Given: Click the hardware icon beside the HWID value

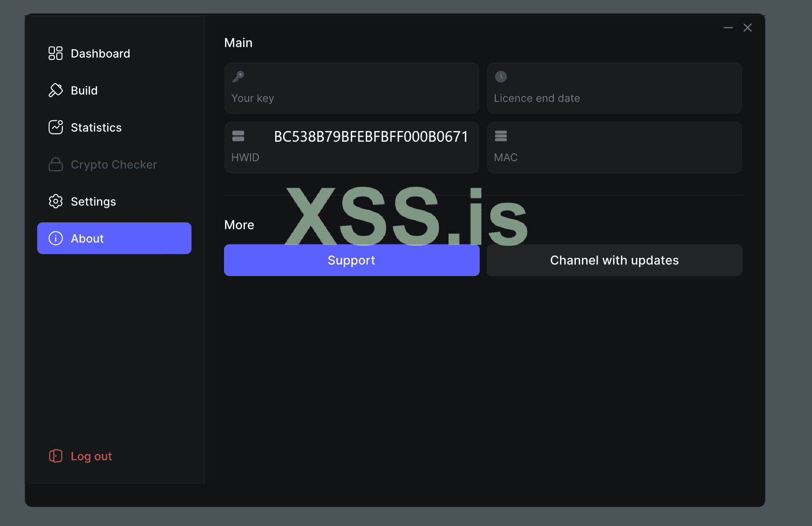Looking at the screenshot, I should click(238, 136).
